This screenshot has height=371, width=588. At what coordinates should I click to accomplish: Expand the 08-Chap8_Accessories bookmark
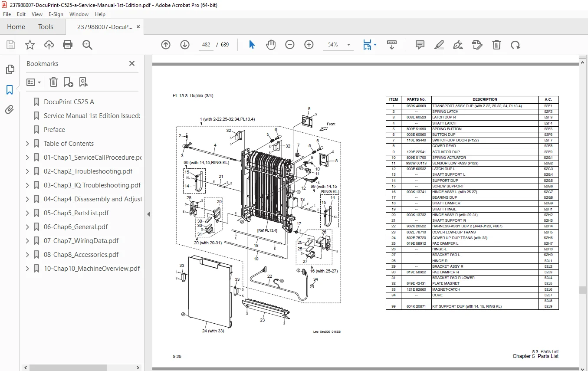click(x=27, y=255)
